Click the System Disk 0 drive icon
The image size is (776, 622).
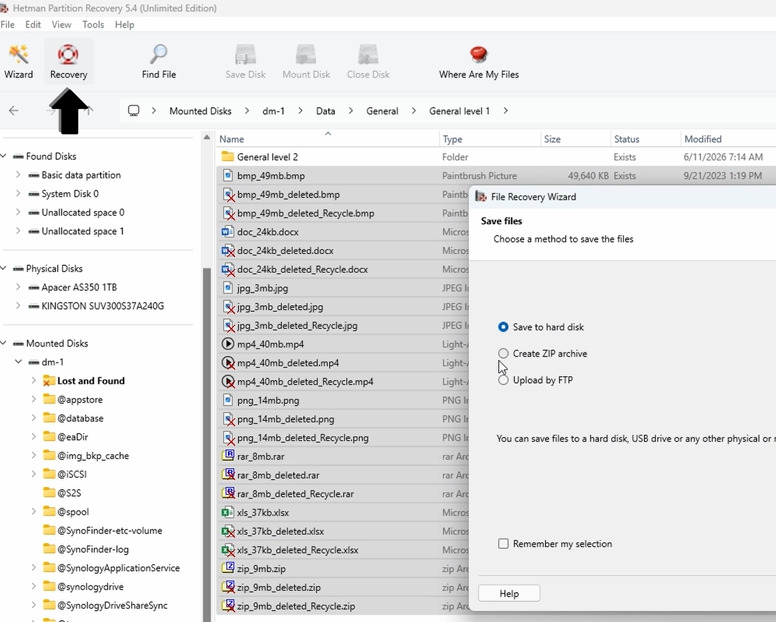pyautogui.click(x=34, y=193)
